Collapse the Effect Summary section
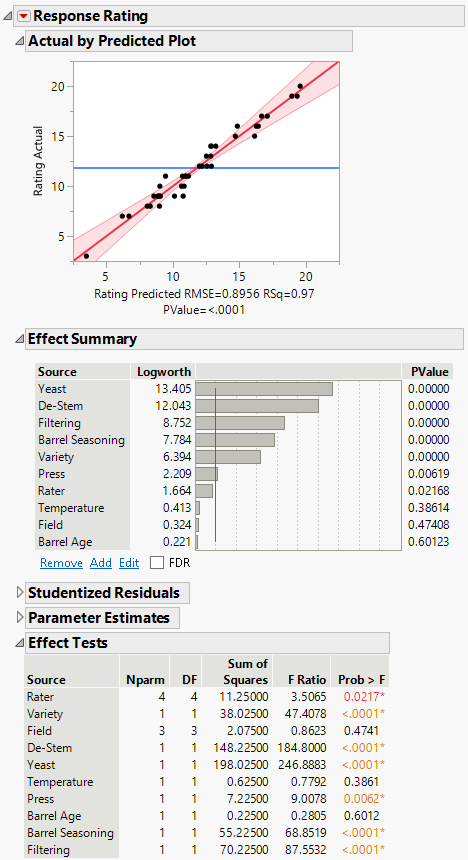 (19, 339)
